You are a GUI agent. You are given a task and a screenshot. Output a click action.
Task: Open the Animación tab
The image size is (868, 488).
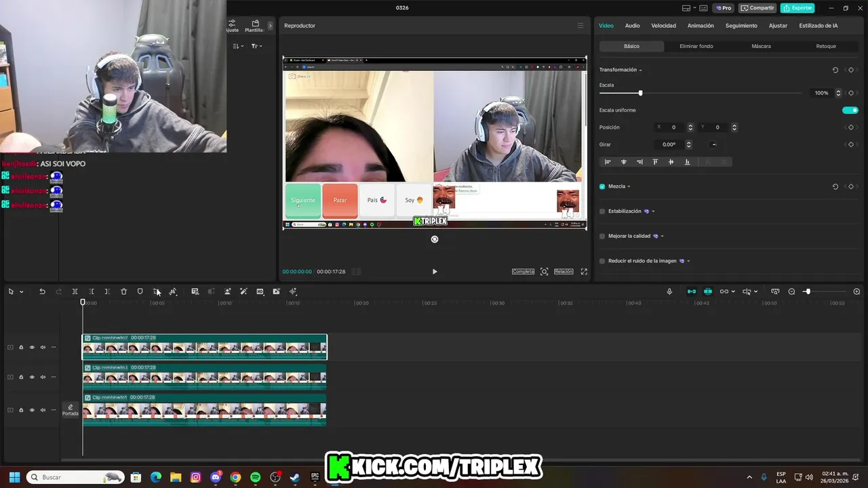pyautogui.click(x=701, y=26)
